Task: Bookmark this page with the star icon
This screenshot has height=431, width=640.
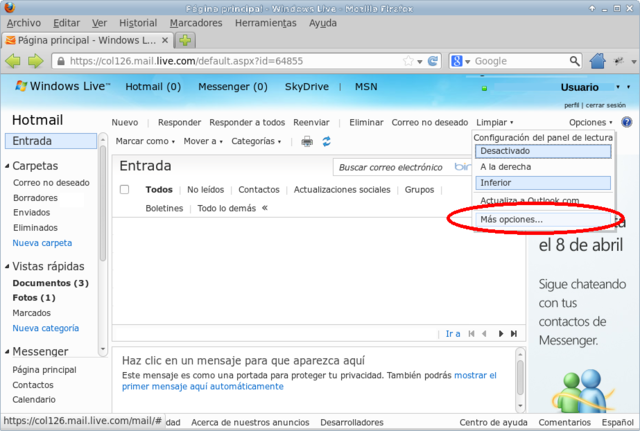Action: click(408, 61)
